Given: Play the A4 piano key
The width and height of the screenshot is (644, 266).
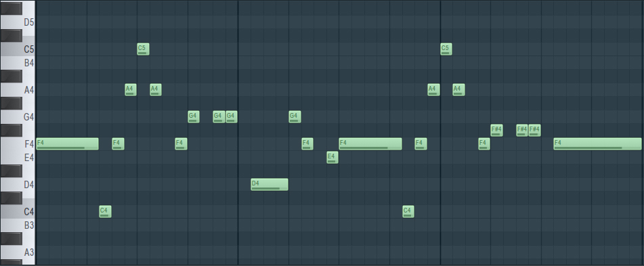Looking at the screenshot, I should pyautogui.click(x=17, y=90).
